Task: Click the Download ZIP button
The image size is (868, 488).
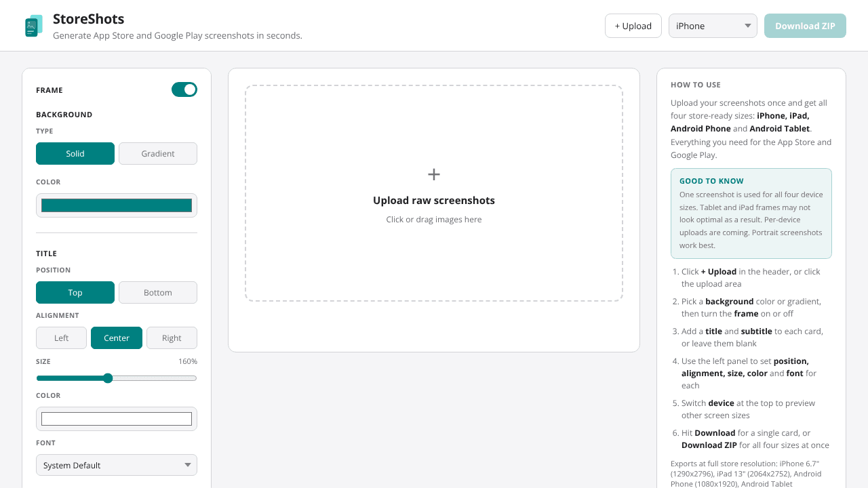Action: tap(805, 26)
